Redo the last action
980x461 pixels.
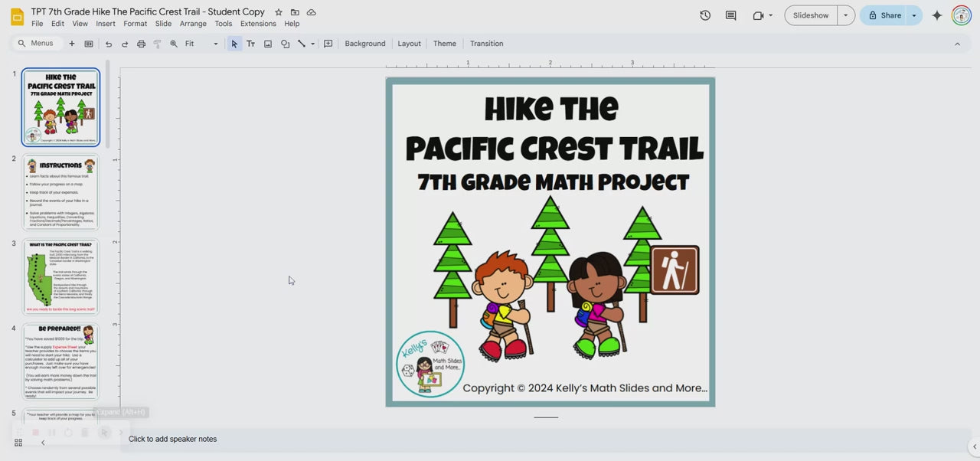125,44
